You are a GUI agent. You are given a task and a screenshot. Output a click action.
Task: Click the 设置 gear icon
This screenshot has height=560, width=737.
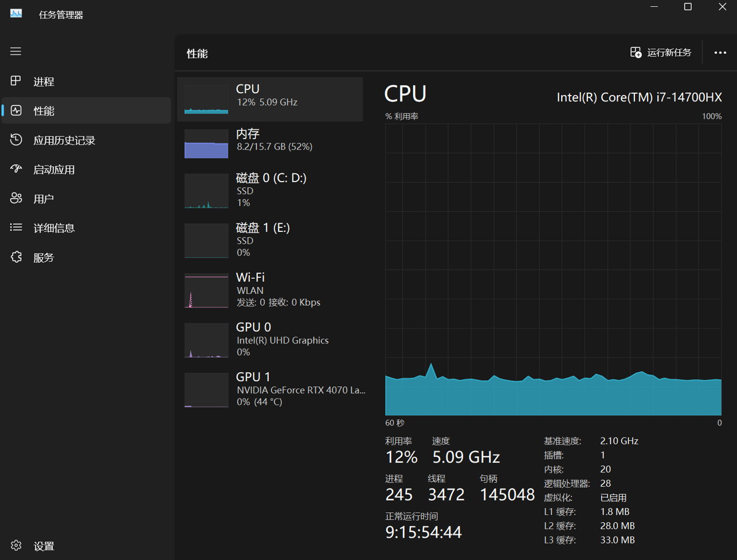[16, 545]
